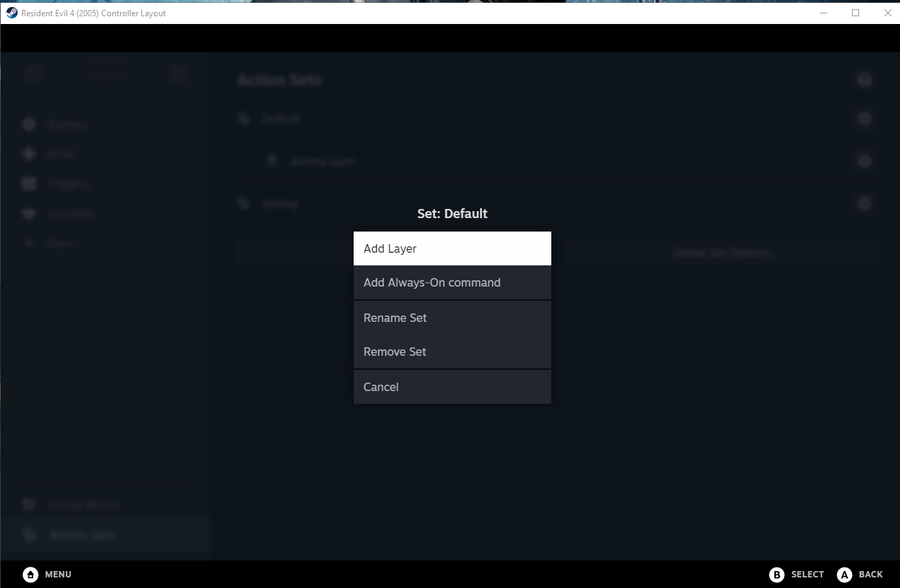This screenshot has height=588, width=900.
Task: Click the SELECT label in footer
Action: pyautogui.click(x=808, y=575)
